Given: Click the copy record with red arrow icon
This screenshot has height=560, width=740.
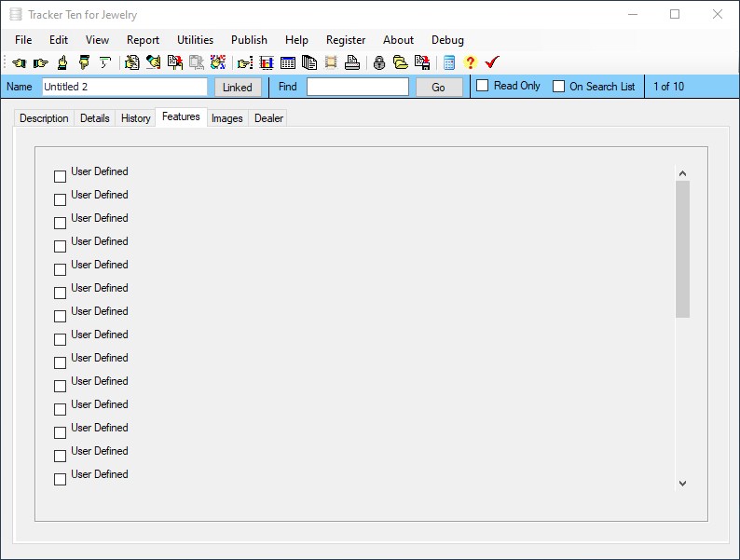Looking at the screenshot, I should (x=175, y=62).
